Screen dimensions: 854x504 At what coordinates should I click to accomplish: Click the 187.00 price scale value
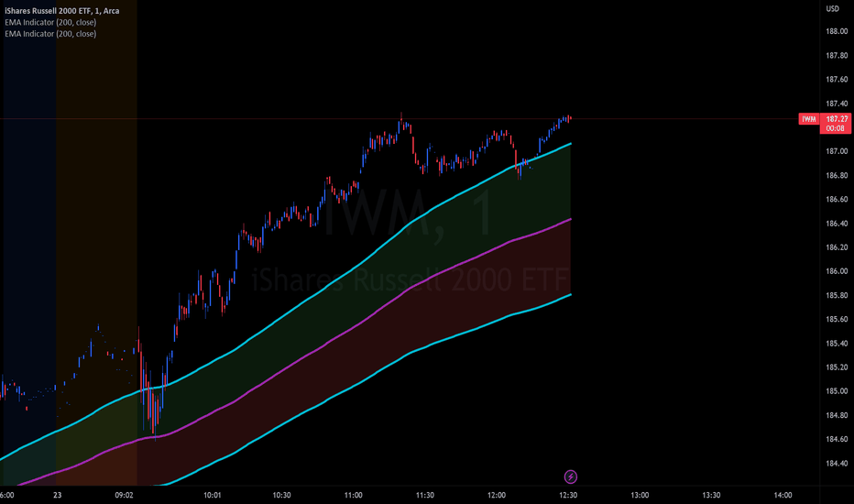point(837,151)
